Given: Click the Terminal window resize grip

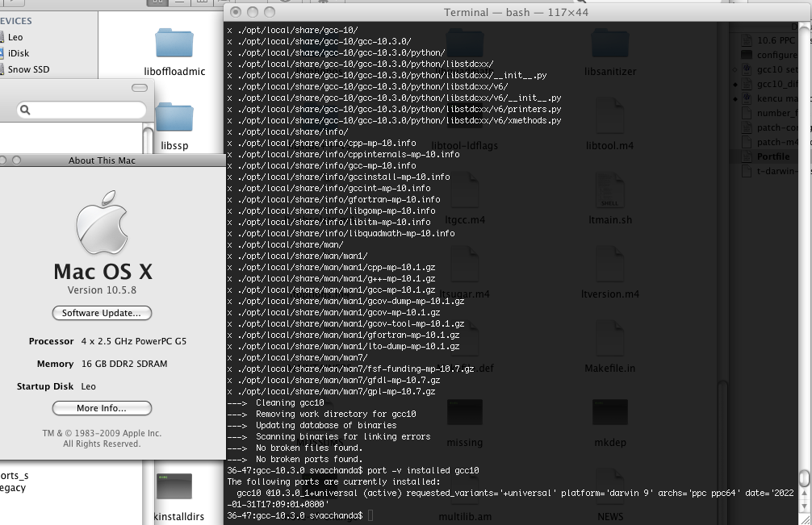Looking at the screenshot, I should point(806,519).
